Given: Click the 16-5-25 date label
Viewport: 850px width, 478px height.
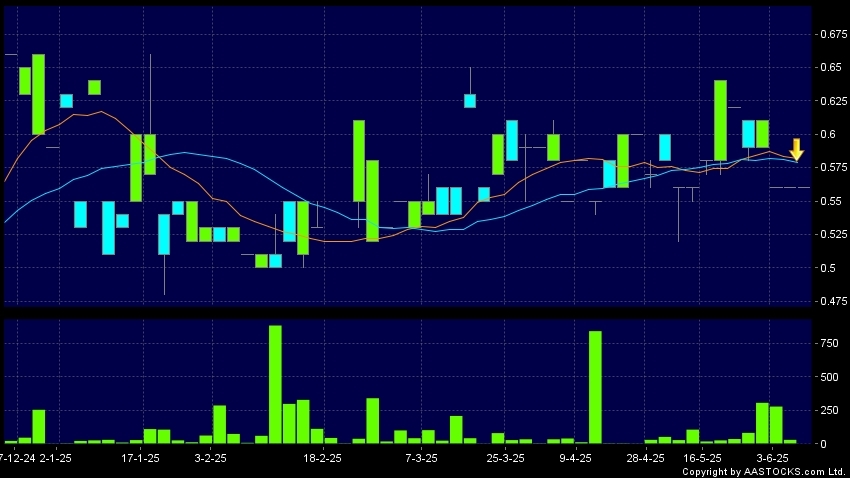Looking at the screenshot, I should [x=702, y=458].
